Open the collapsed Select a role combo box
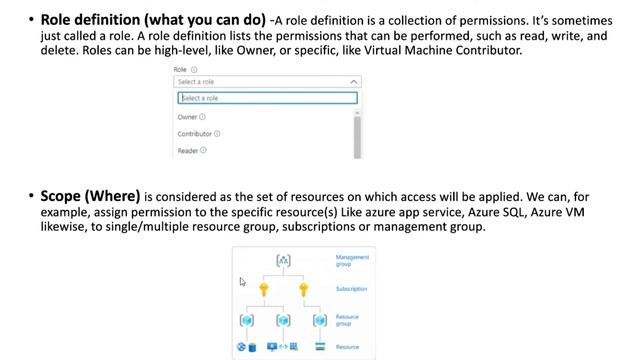Screen dimensions: 640x360 [x=267, y=82]
